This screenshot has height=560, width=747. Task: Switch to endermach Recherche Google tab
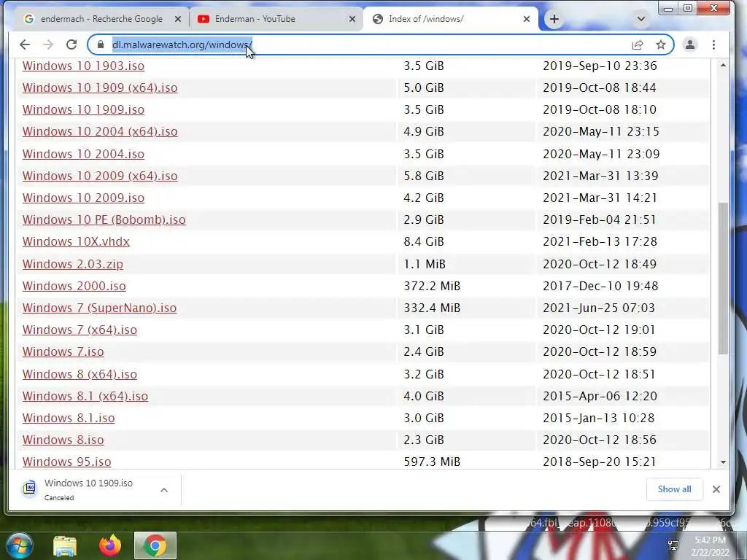(101, 19)
